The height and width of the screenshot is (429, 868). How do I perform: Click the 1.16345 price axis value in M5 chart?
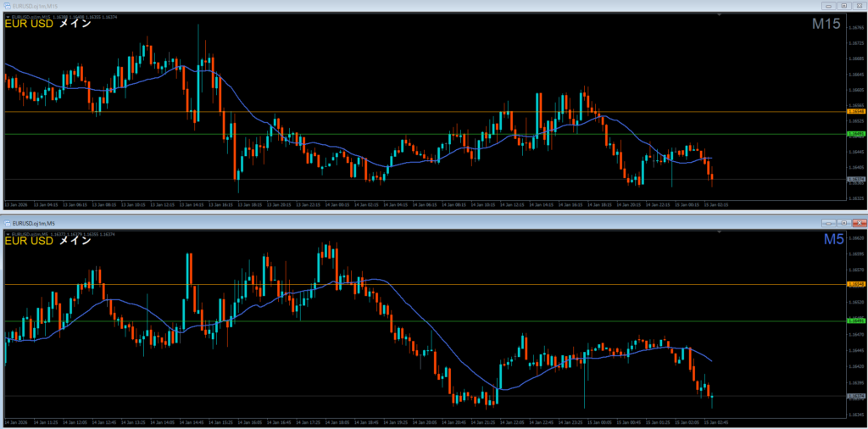coord(856,415)
